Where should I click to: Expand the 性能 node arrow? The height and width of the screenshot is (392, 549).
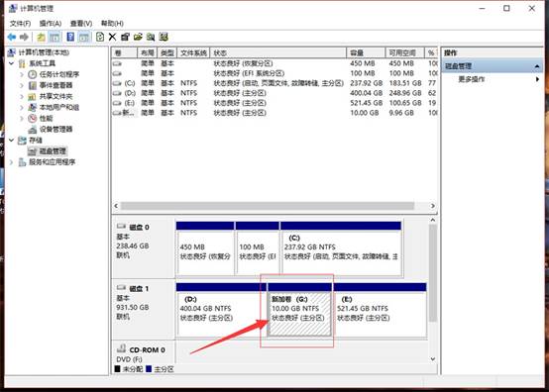(x=22, y=118)
